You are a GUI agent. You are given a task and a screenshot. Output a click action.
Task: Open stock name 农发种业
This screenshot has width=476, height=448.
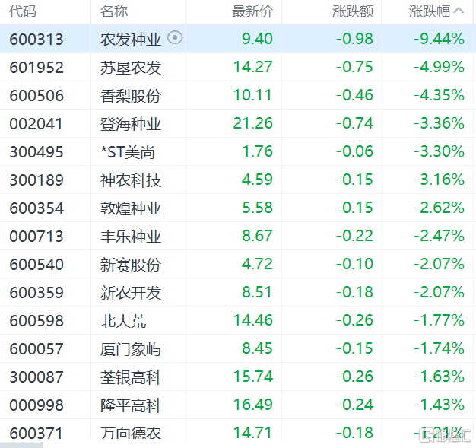point(131,40)
